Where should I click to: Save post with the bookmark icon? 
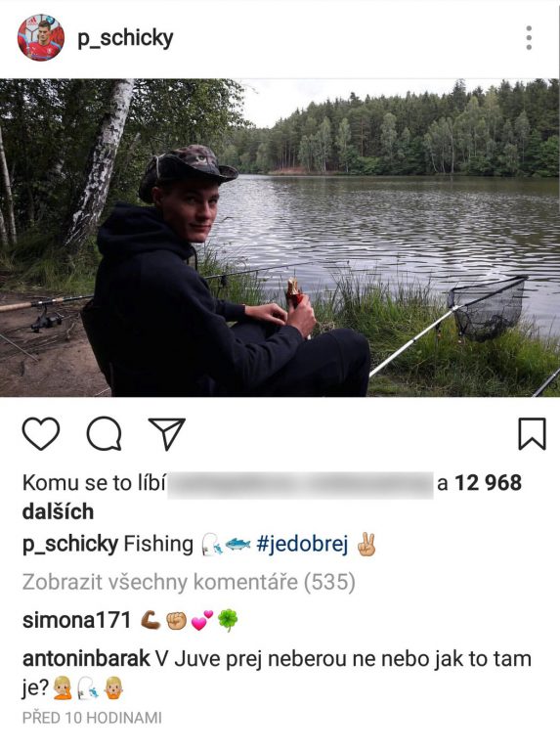pyautogui.click(x=532, y=434)
